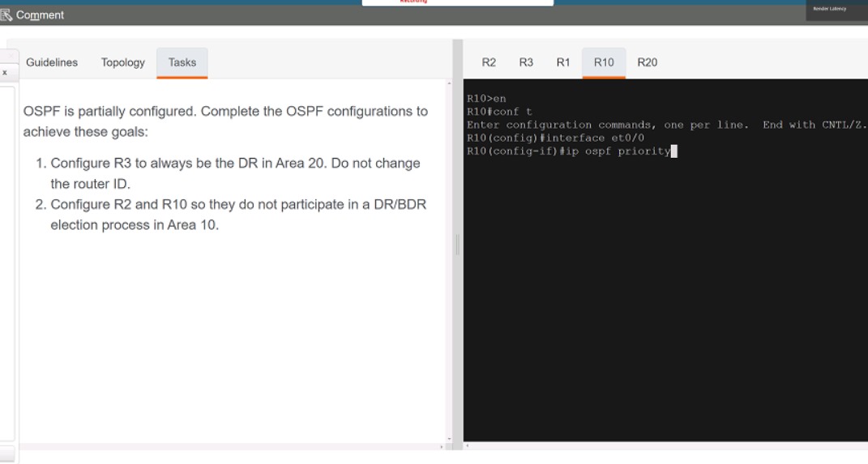Click the active R10 console tab

[x=604, y=62]
